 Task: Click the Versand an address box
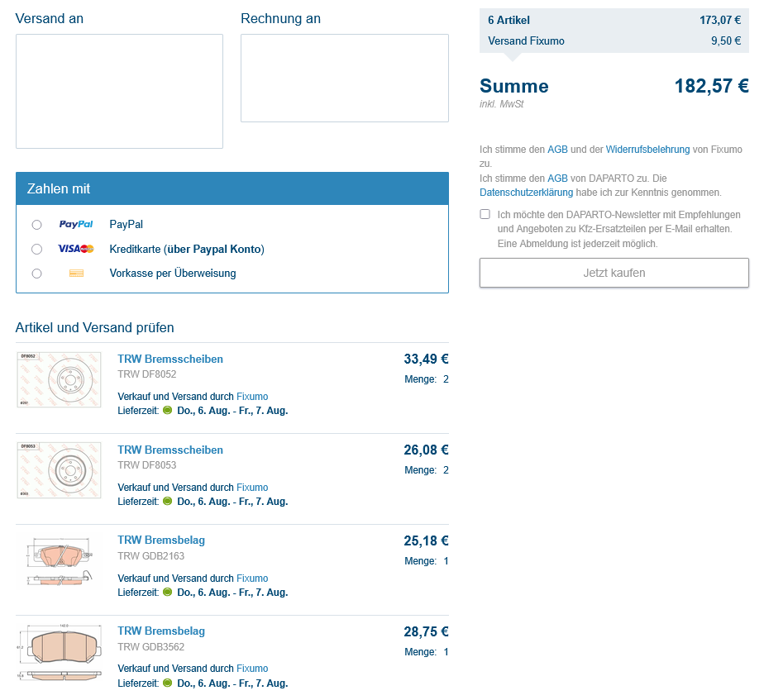click(x=119, y=91)
